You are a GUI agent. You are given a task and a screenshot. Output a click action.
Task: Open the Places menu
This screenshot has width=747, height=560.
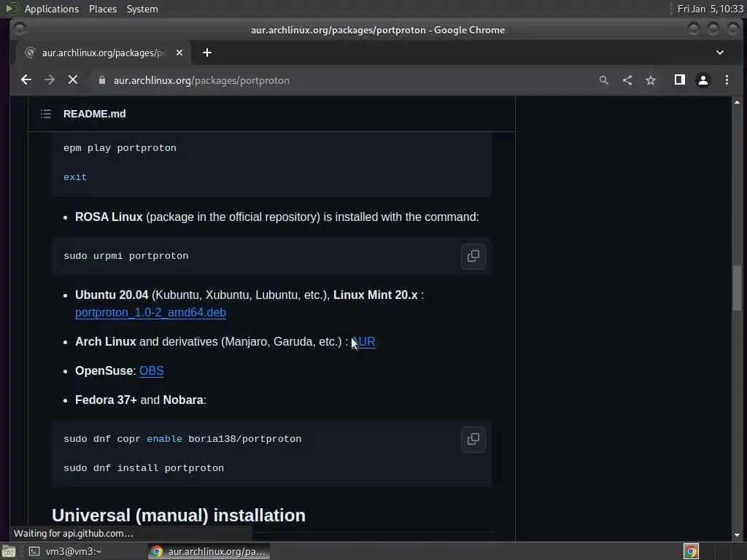click(103, 9)
